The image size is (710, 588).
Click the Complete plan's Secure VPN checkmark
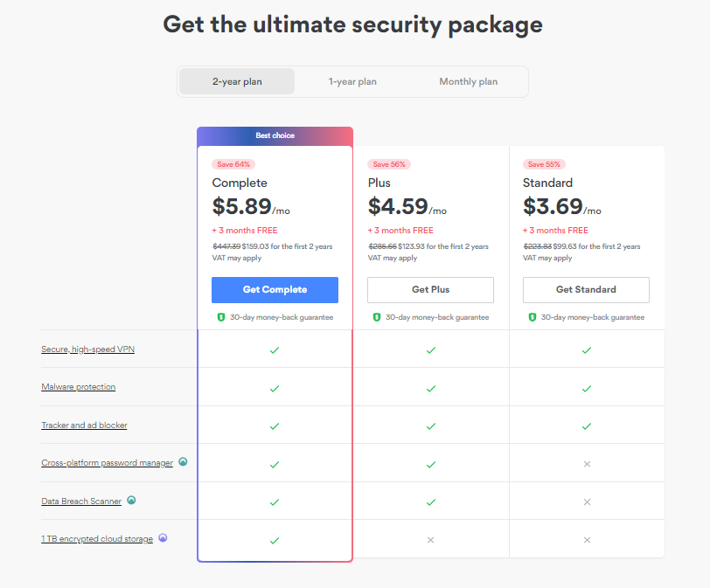click(275, 350)
